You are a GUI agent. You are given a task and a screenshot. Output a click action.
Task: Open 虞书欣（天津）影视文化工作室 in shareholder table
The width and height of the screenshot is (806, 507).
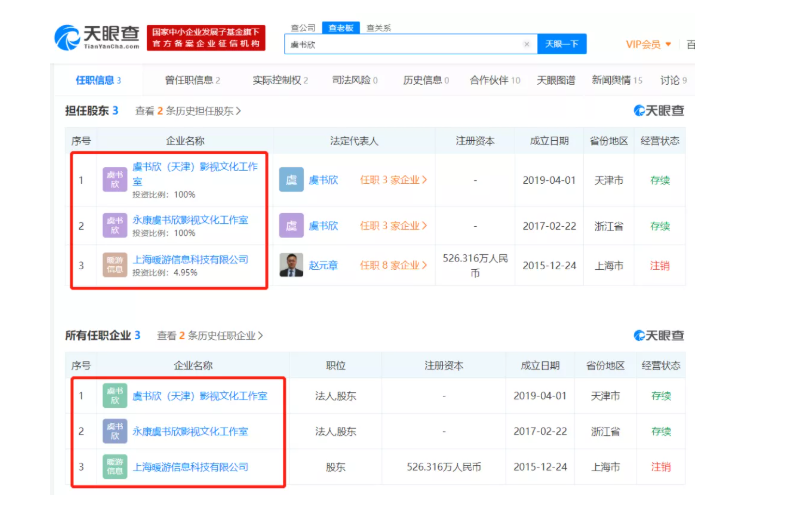195,174
